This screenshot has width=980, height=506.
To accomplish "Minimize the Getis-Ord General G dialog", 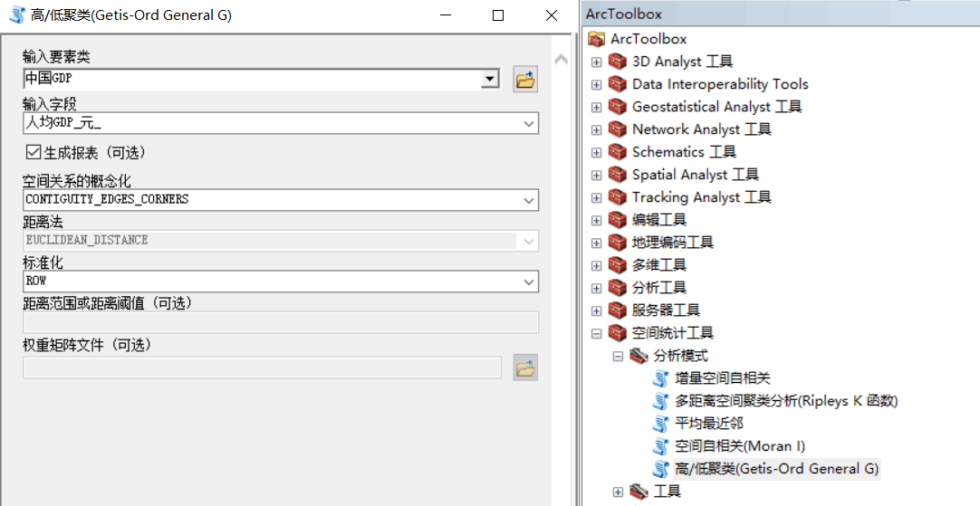I will (446, 15).
